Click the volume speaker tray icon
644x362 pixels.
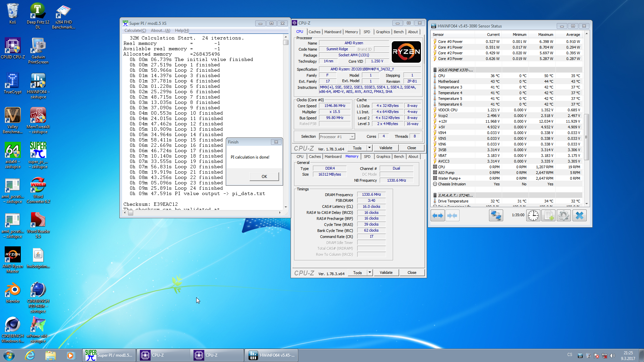(612, 355)
